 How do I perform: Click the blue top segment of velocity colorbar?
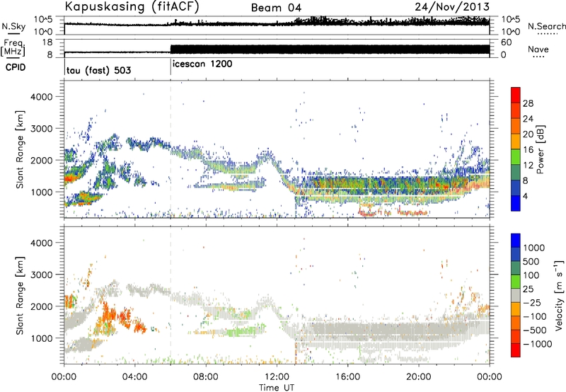[516, 241]
